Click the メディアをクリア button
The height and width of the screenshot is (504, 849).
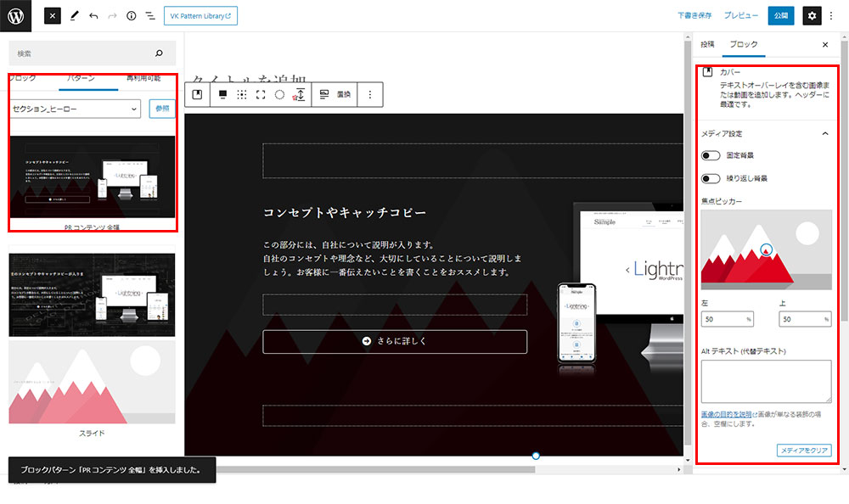tap(803, 451)
